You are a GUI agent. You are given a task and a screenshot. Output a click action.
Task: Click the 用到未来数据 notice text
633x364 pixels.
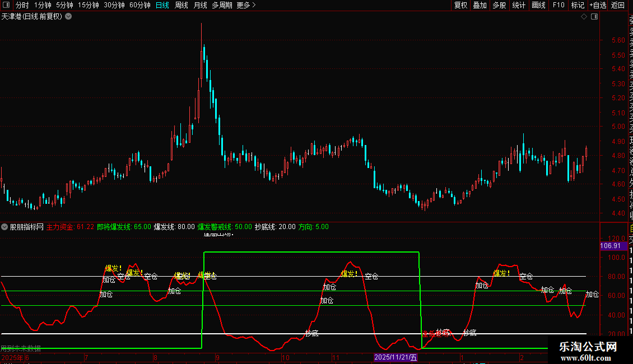(21, 349)
